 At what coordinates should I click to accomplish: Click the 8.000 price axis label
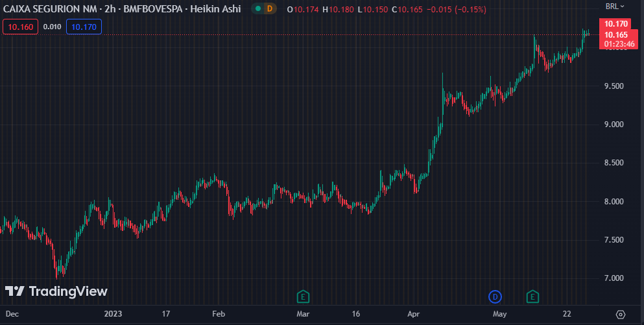[614, 201]
